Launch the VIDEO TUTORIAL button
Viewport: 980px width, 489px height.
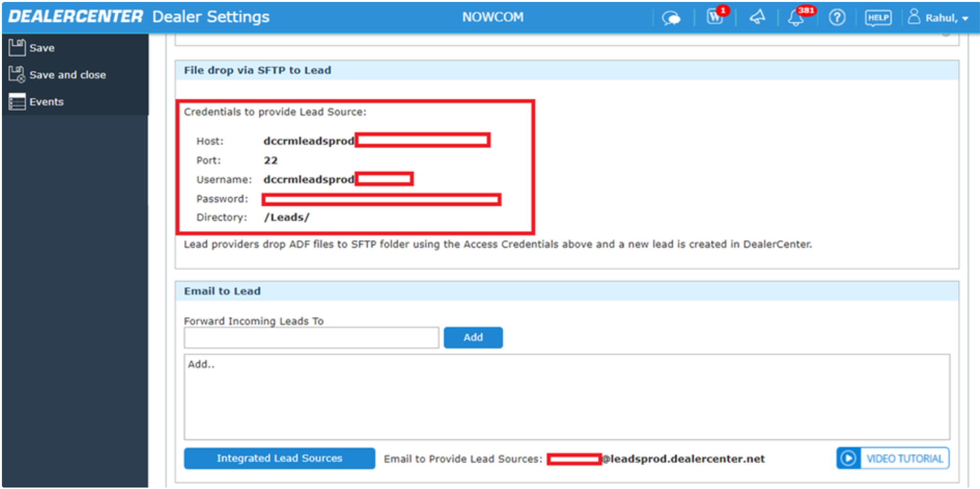(892, 458)
